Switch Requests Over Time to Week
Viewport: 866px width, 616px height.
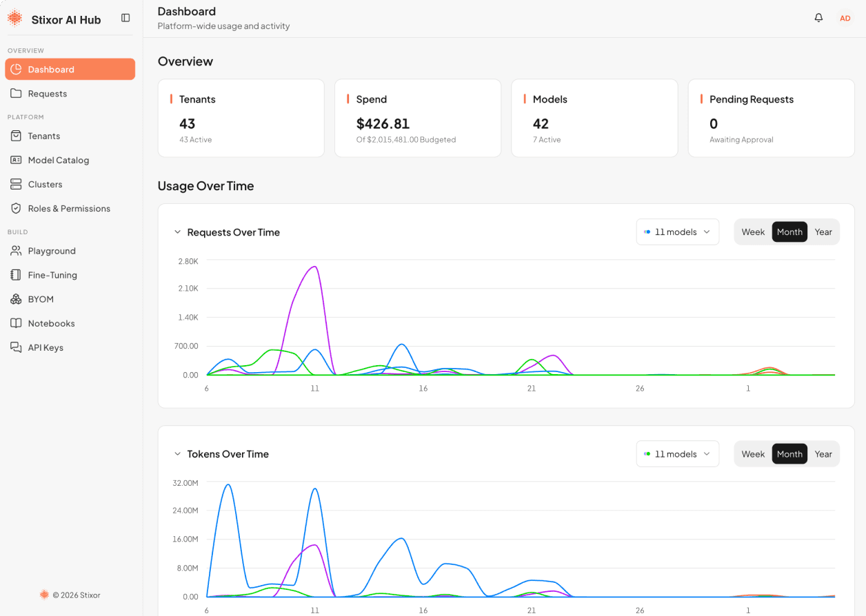coord(753,232)
